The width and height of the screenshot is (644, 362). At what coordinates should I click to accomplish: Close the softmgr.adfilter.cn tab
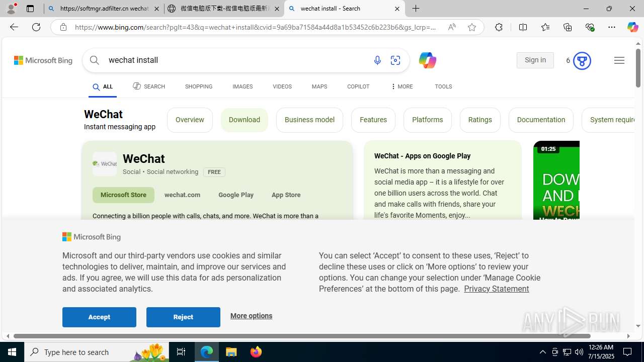coord(156,9)
